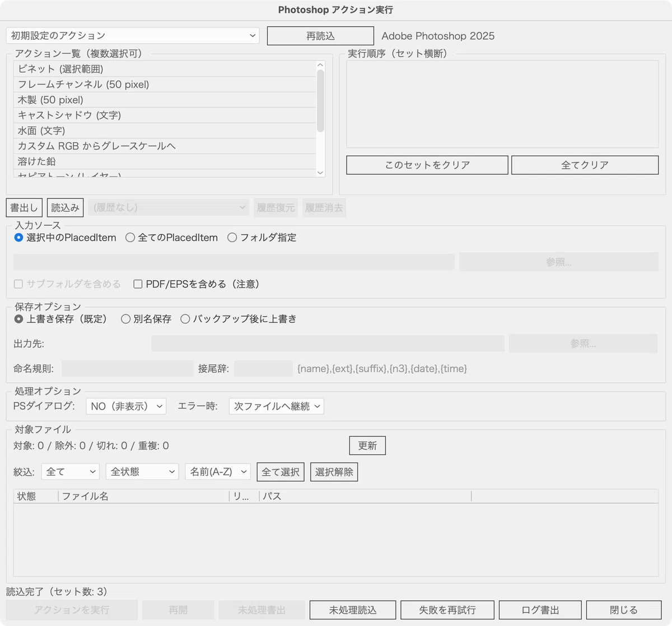Click the パス column header
The width and height of the screenshot is (672, 626).
[x=365, y=496]
